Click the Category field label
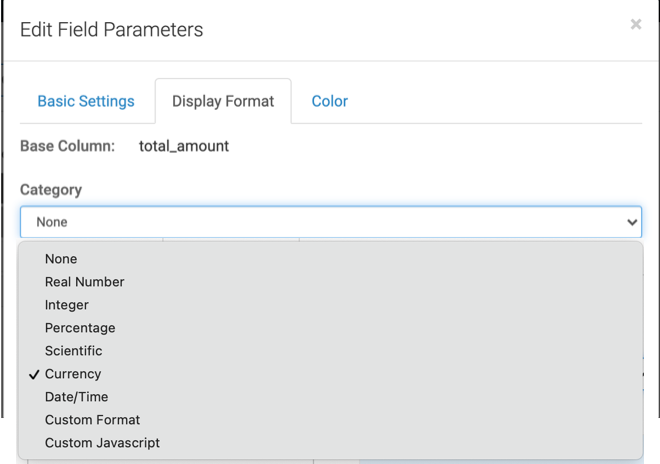 click(51, 190)
